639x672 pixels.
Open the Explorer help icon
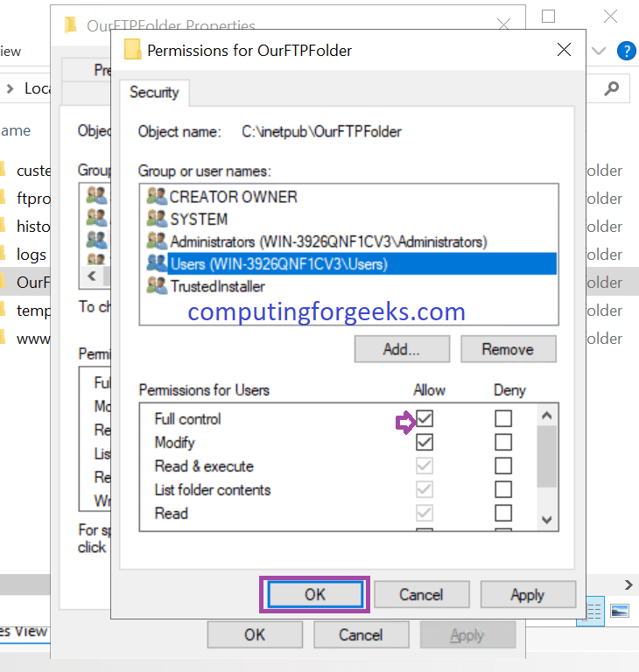pyautogui.click(x=627, y=51)
